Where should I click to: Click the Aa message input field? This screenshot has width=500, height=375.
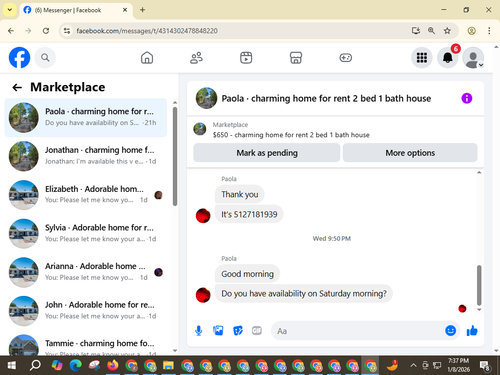357,331
